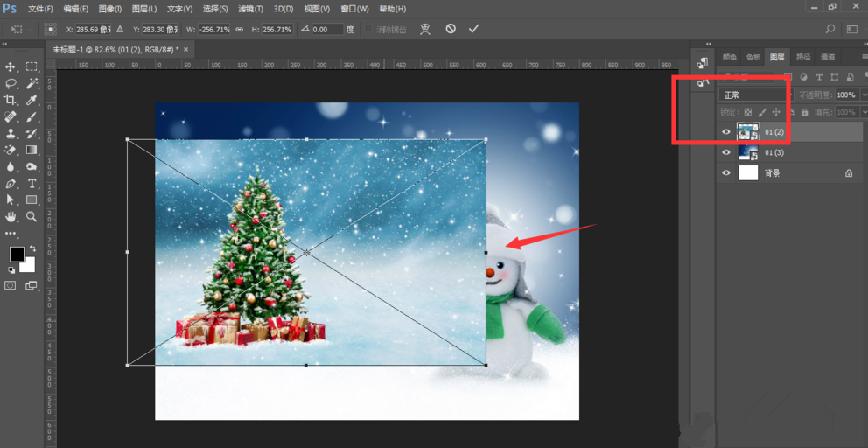Viewport: 868px width, 448px height.
Task: Select the Hand tool
Action: (x=10, y=216)
